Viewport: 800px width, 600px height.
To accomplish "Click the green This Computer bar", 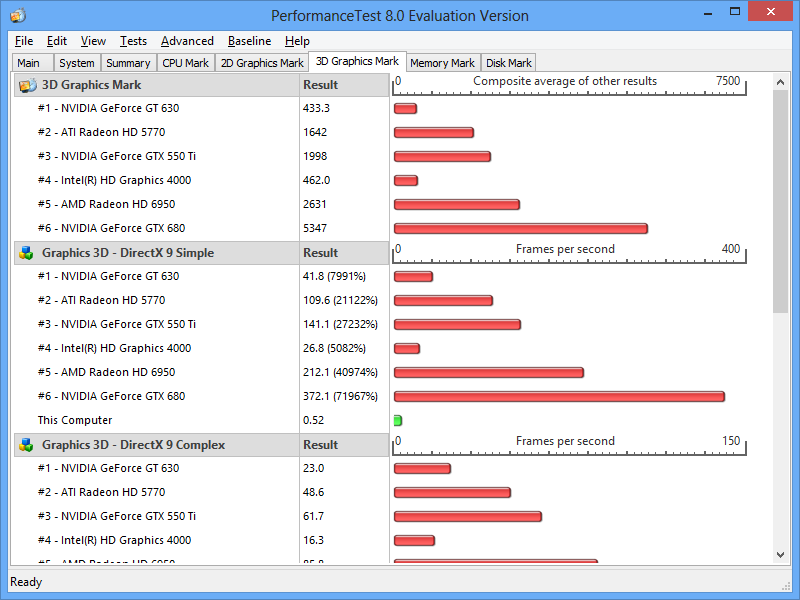I will pyautogui.click(x=398, y=420).
